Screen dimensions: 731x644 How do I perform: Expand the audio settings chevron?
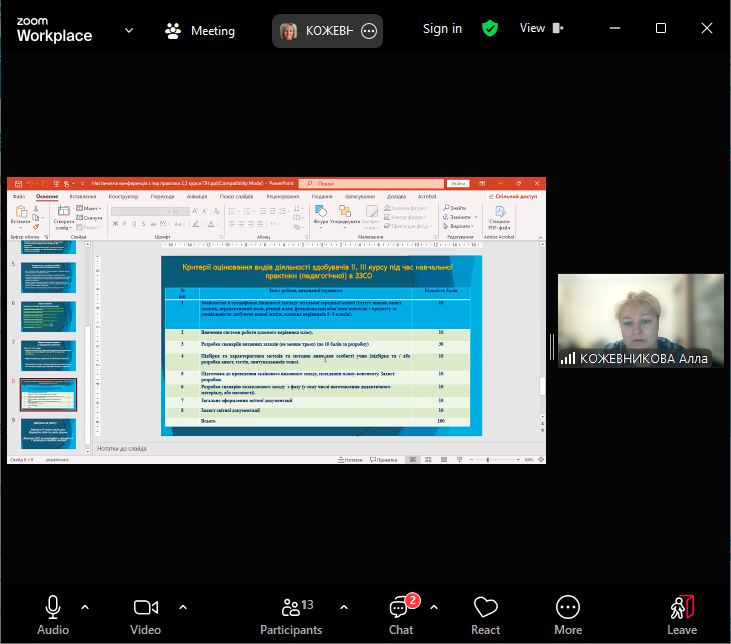(85, 606)
